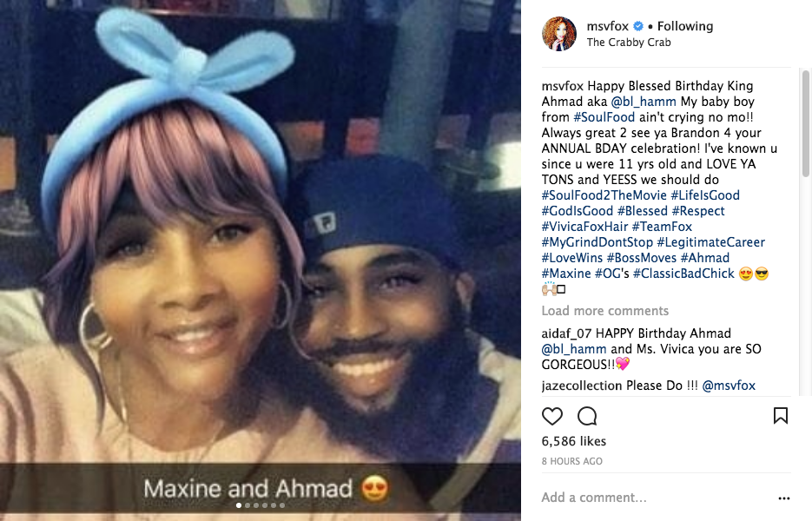Image resolution: width=812 pixels, height=521 pixels.
Task: Open the #SoulFood hashtag
Action: (x=604, y=117)
